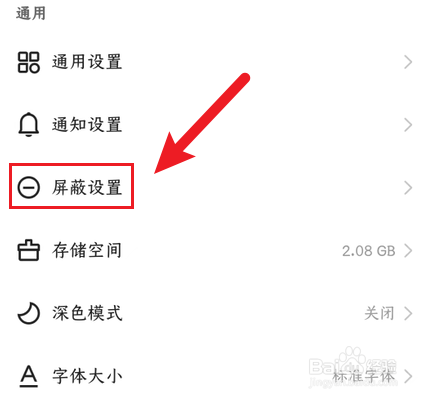426x400 pixels.
Task: Tap the 2.08 GB storage value
Action: [369, 251]
